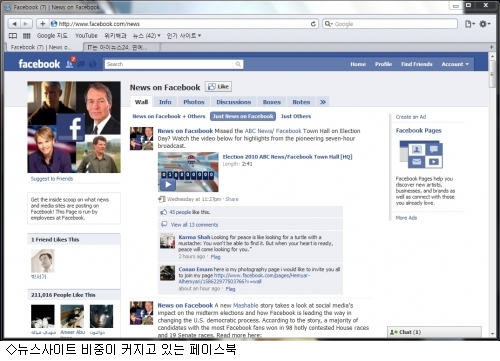Viewport: 500px width, 361px height.
Task: Play the Election 2010 Town Hall video
Action: [x=168, y=184]
